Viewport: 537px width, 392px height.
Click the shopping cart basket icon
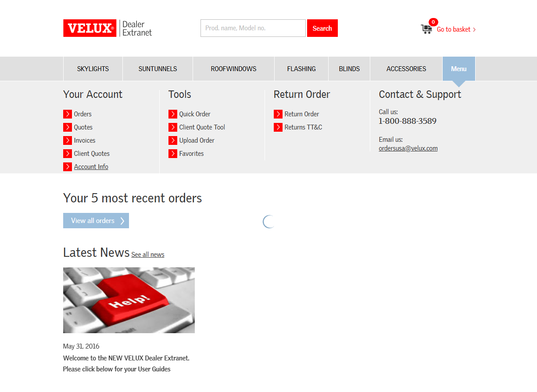pyautogui.click(x=426, y=29)
